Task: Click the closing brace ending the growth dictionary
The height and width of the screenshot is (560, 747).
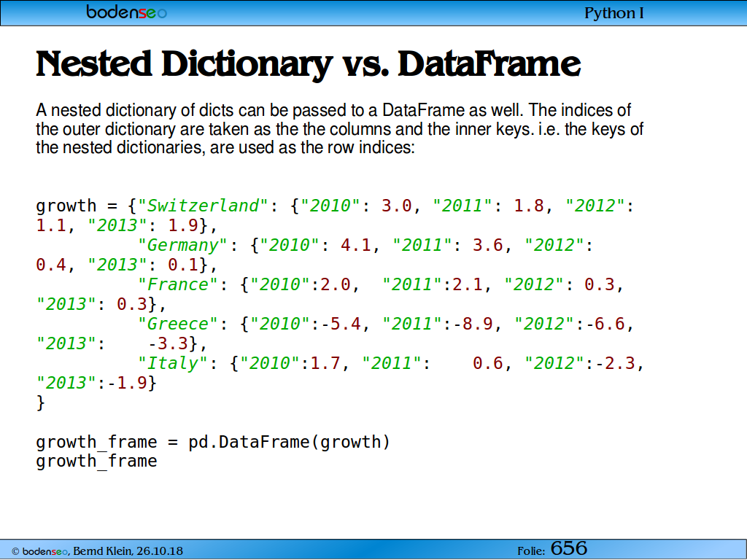Action: [40, 402]
